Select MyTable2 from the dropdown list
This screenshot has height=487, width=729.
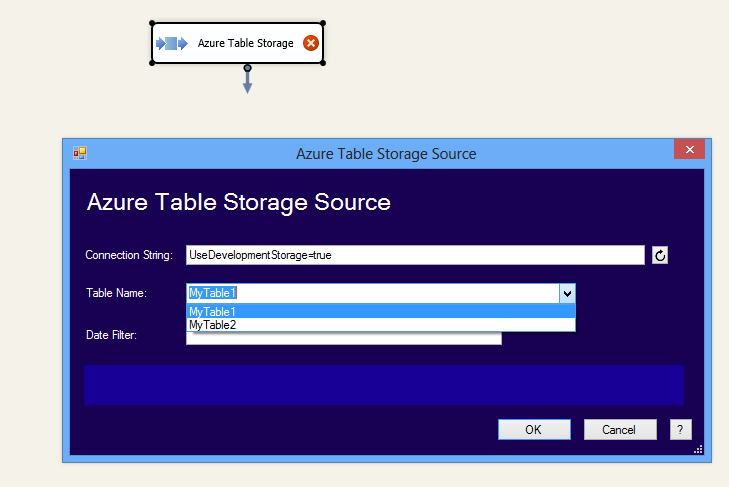coord(381,325)
